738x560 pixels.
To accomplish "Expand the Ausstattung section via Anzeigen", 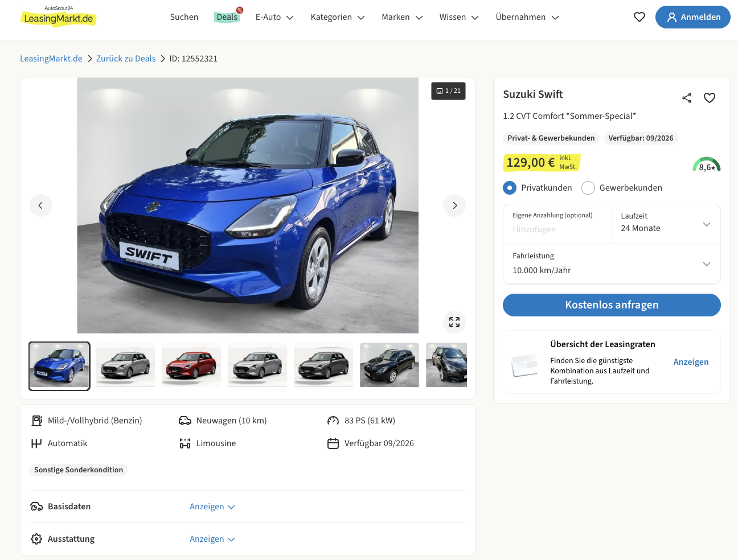I will (212, 539).
